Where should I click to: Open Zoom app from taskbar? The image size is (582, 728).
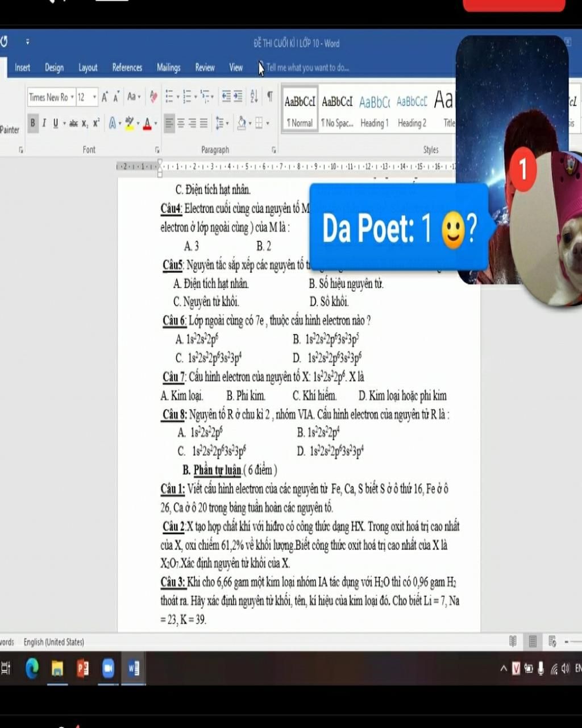pyautogui.click(x=108, y=668)
